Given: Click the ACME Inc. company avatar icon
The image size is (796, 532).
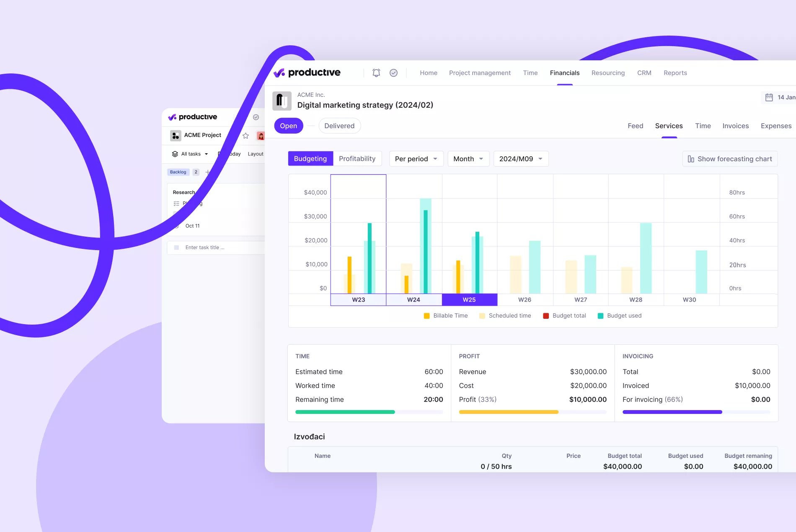Looking at the screenshot, I should [x=282, y=101].
